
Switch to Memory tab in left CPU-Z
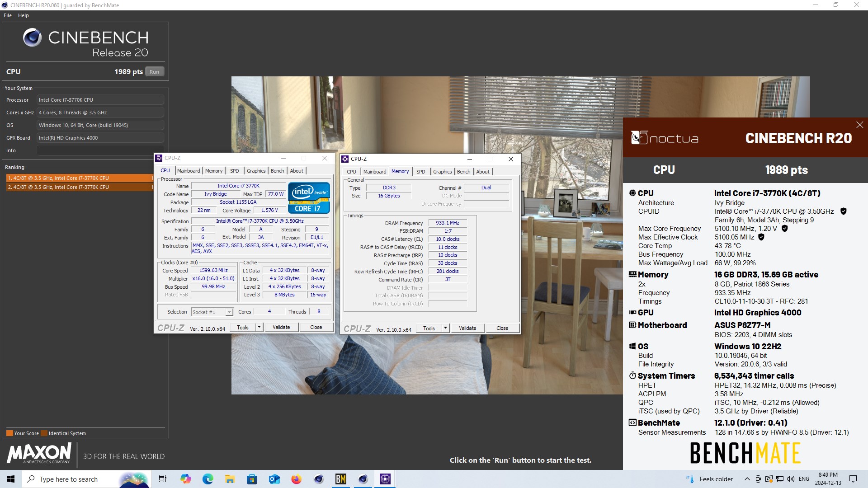pyautogui.click(x=214, y=171)
